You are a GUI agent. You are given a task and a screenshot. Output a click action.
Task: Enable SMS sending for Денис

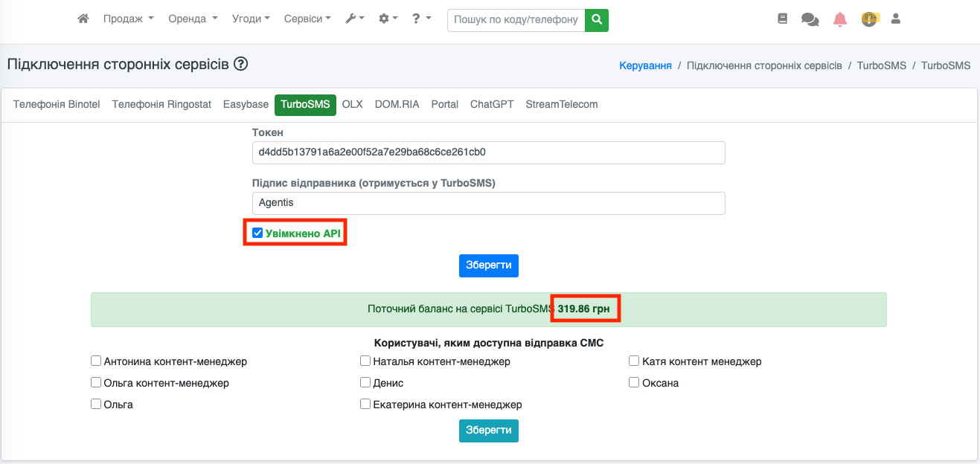(365, 383)
